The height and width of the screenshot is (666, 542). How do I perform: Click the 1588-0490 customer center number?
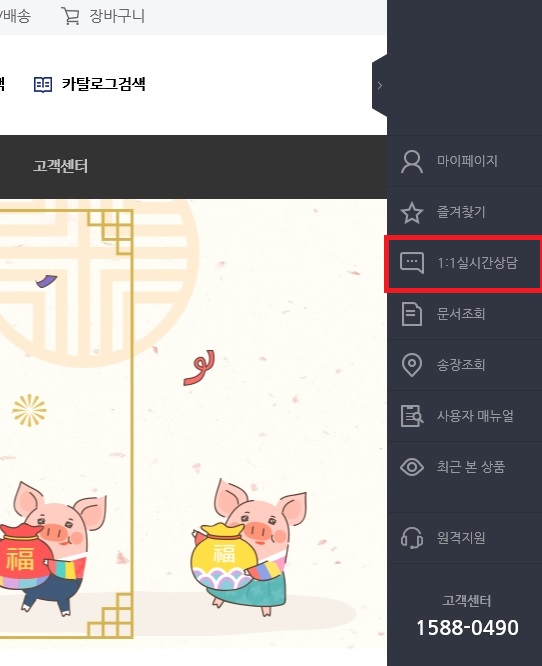point(467,628)
